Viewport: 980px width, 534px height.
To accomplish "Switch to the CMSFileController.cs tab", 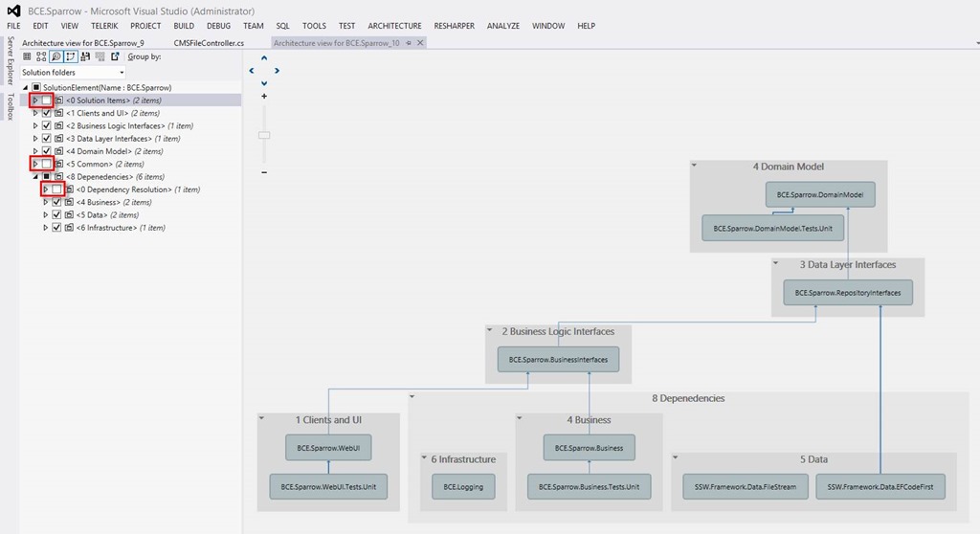I will pos(209,43).
